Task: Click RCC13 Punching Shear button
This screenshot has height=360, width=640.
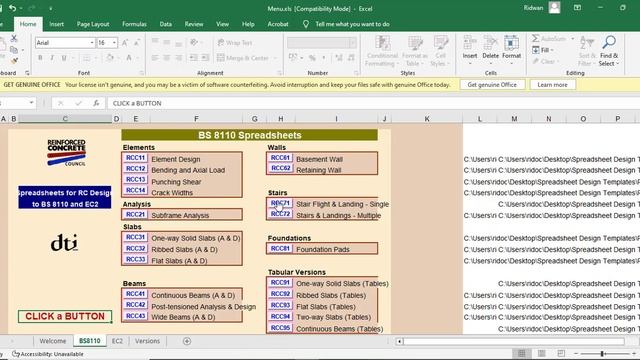Action: 135,180
